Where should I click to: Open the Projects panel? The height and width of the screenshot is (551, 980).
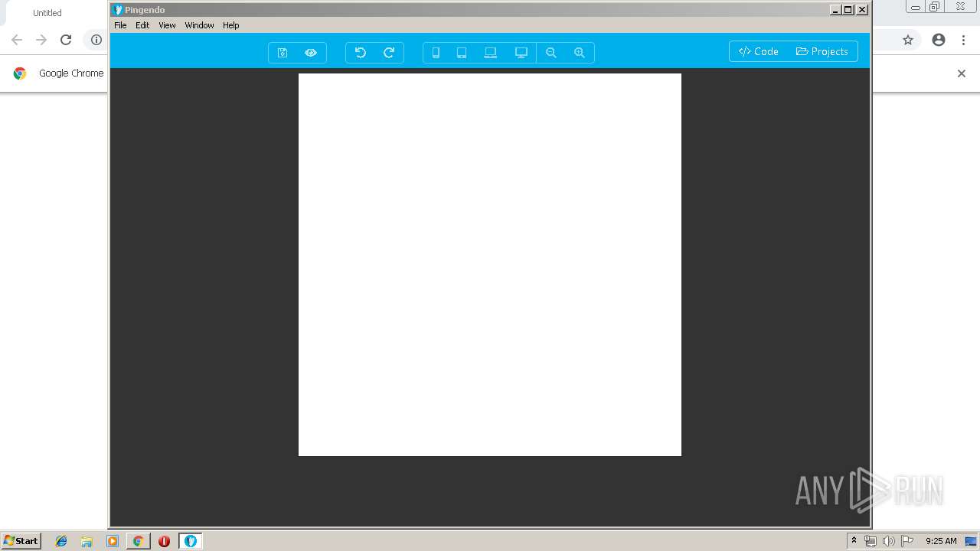point(822,51)
